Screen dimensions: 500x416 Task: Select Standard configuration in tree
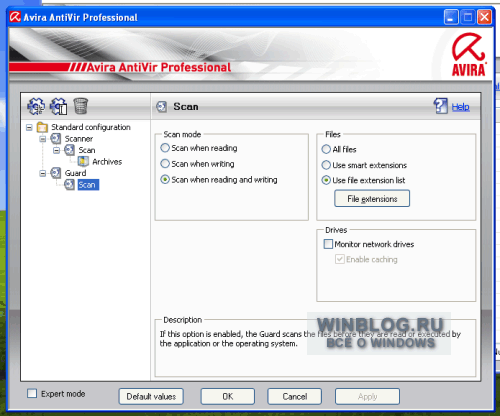tap(91, 127)
